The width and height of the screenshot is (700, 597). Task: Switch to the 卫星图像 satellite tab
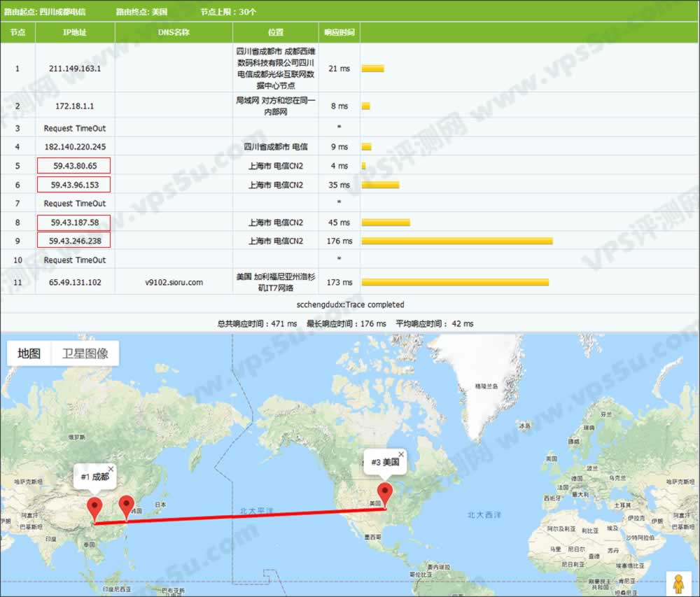point(85,353)
